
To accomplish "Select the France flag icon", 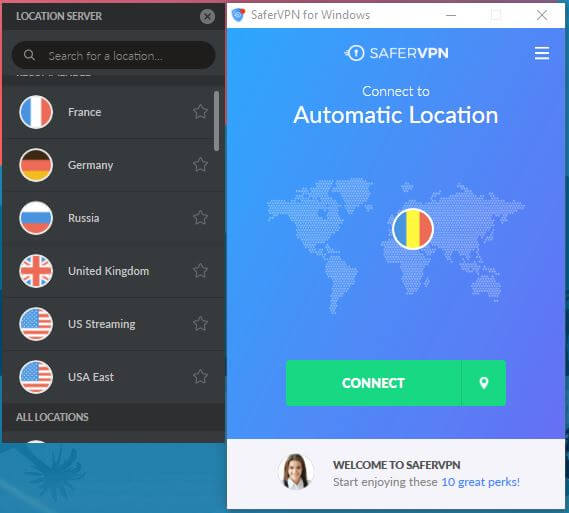I will (x=36, y=112).
